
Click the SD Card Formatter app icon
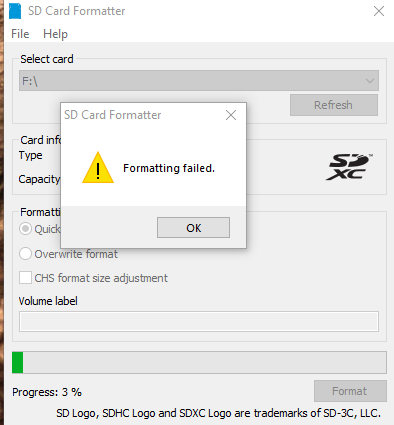point(15,11)
